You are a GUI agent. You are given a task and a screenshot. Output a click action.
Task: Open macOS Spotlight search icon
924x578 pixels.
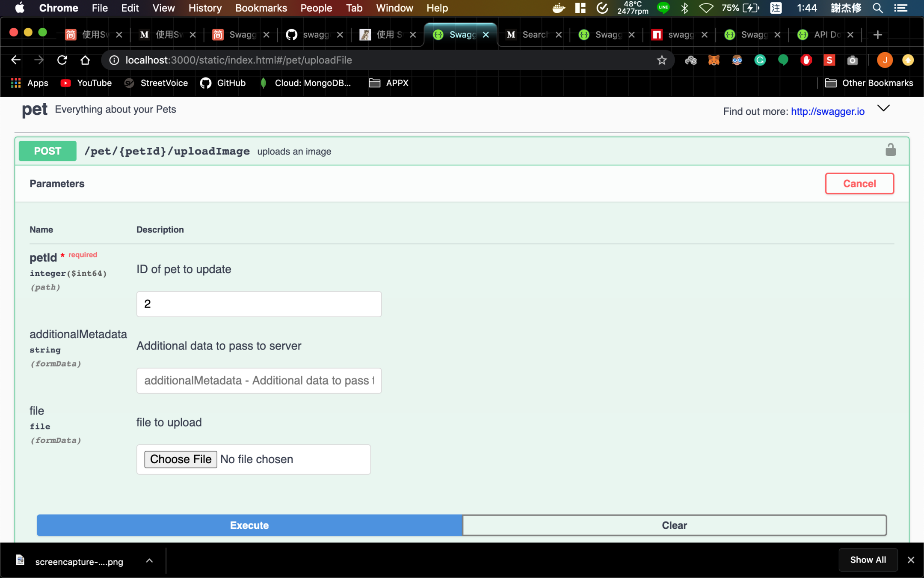point(877,8)
